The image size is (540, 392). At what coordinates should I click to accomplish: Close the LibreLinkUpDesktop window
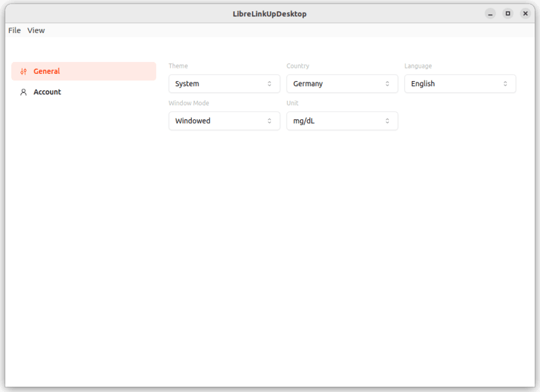(525, 14)
